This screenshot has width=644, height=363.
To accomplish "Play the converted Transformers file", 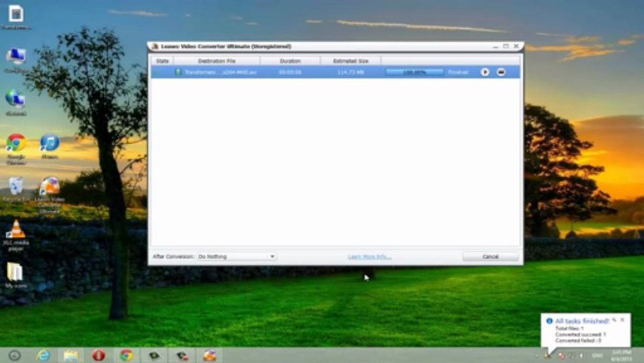I will pyautogui.click(x=484, y=72).
